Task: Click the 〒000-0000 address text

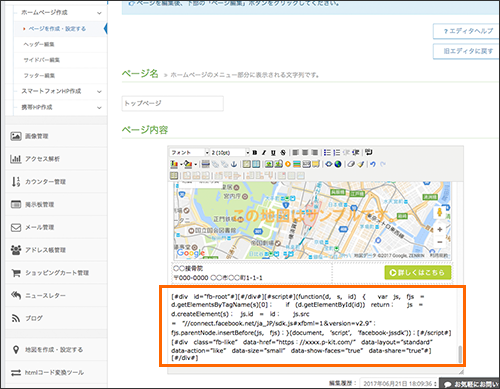Action: tap(218, 278)
